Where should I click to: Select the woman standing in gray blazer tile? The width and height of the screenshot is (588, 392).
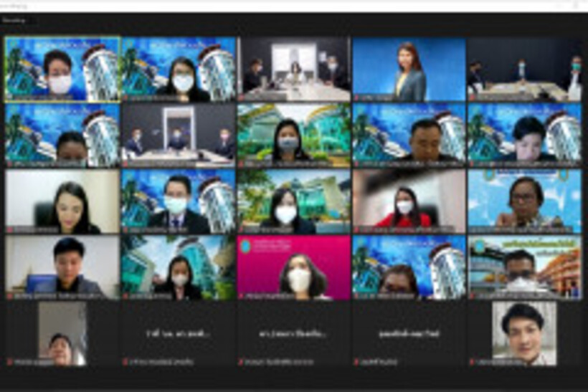point(409,68)
